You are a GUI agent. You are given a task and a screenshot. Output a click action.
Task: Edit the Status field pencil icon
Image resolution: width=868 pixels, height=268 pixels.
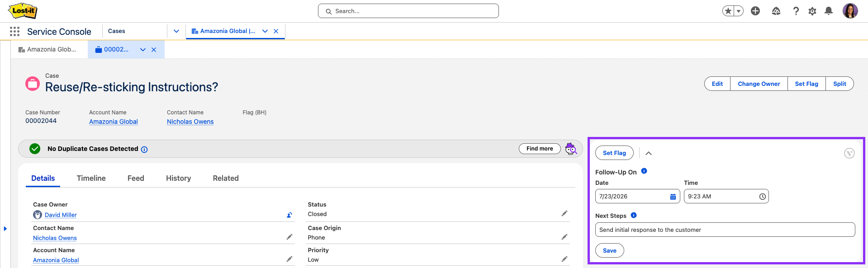pyautogui.click(x=564, y=213)
